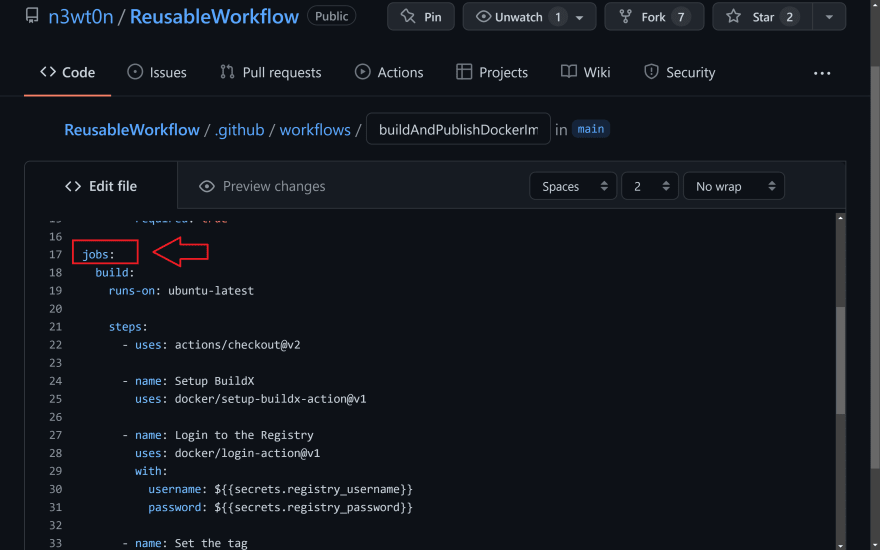The width and height of the screenshot is (880, 550).
Task: Click the runs-on: ubuntu-latest line
Action: [x=181, y=291]
